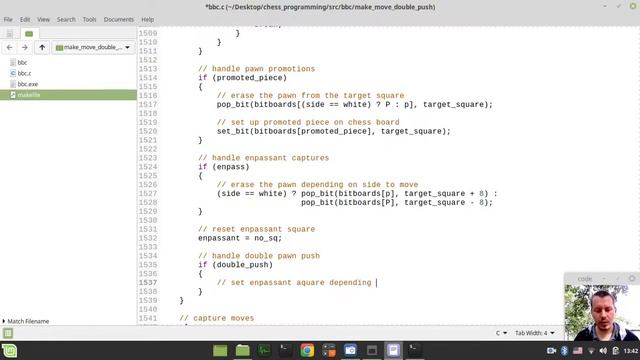
Task: Change the C language highlight mode
Action: tap(501, 333)
